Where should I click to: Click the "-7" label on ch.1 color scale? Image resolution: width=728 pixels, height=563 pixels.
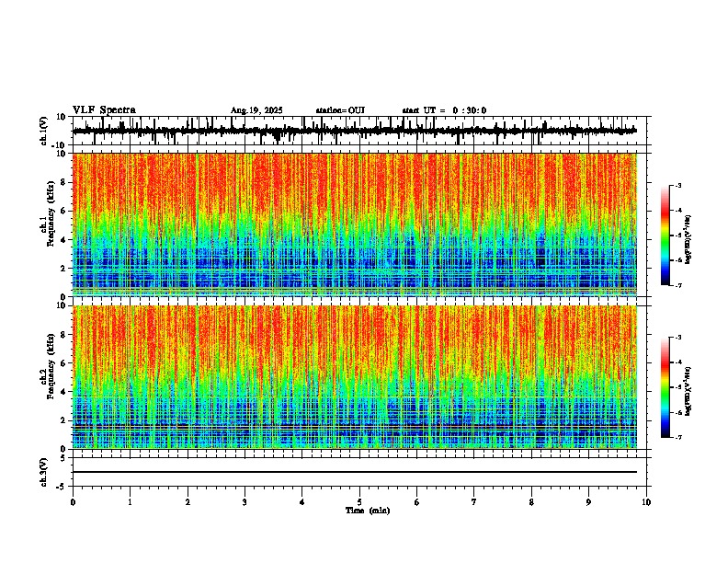click(x=678, y=286)
